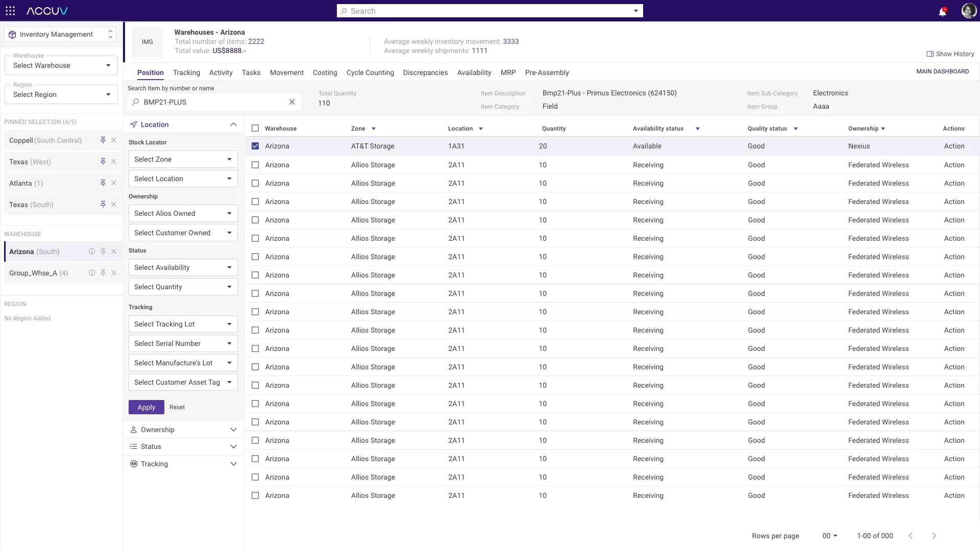The width and height of the screenshot is (980, 551).
Task: Switch to the Discrepancies tab
Action: click(x=425, y=72)
